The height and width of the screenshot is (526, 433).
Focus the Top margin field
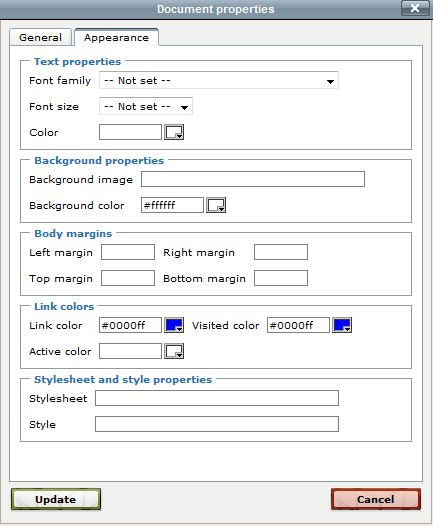coord(128,278)
